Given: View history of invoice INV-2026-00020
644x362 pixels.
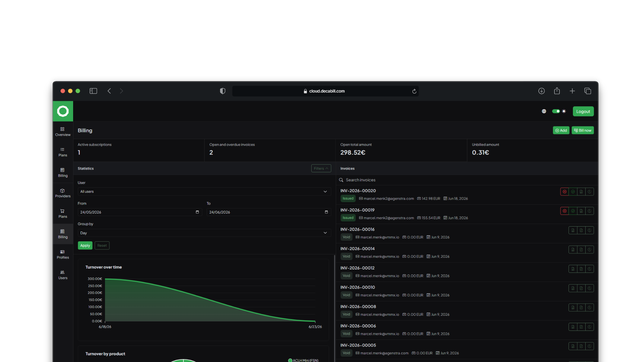Looking at the screenshot, I should coord(590,192).
